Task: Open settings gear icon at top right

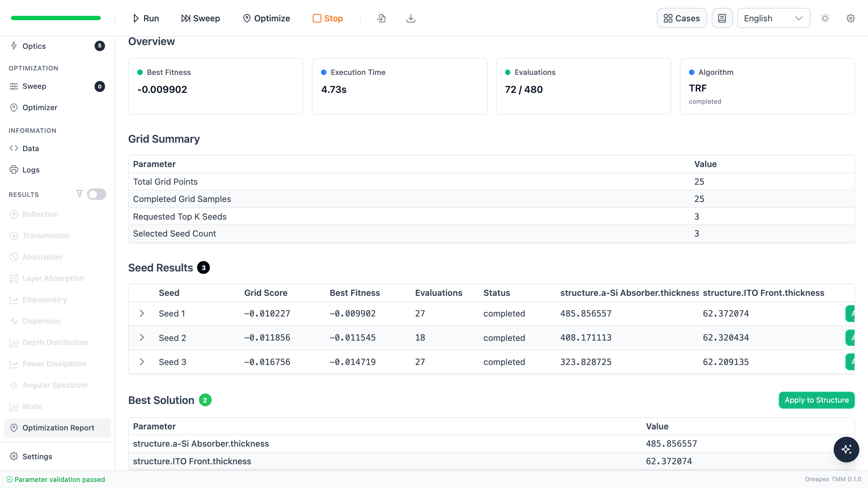Action: [851, 18]
